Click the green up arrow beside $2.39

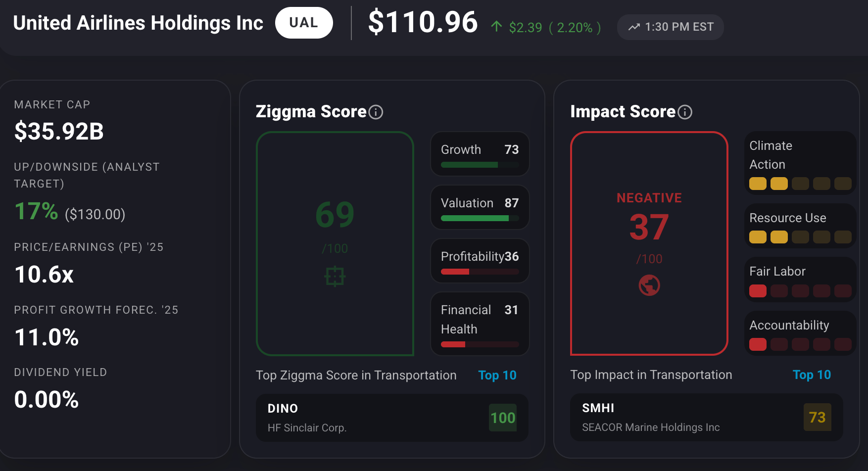(x=496, y=26)
